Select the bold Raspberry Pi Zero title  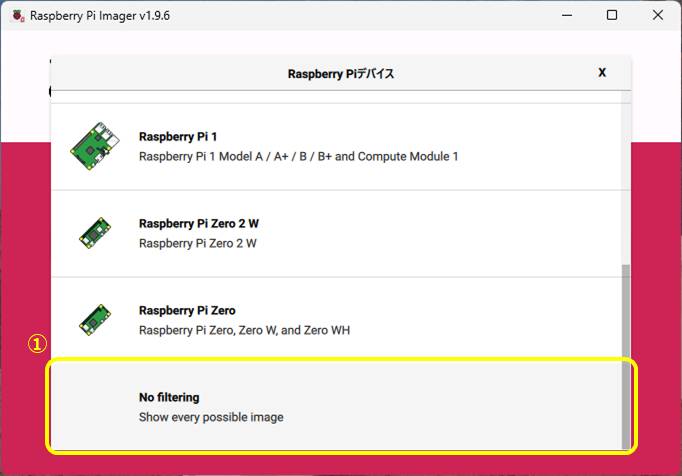click(187, 311)
